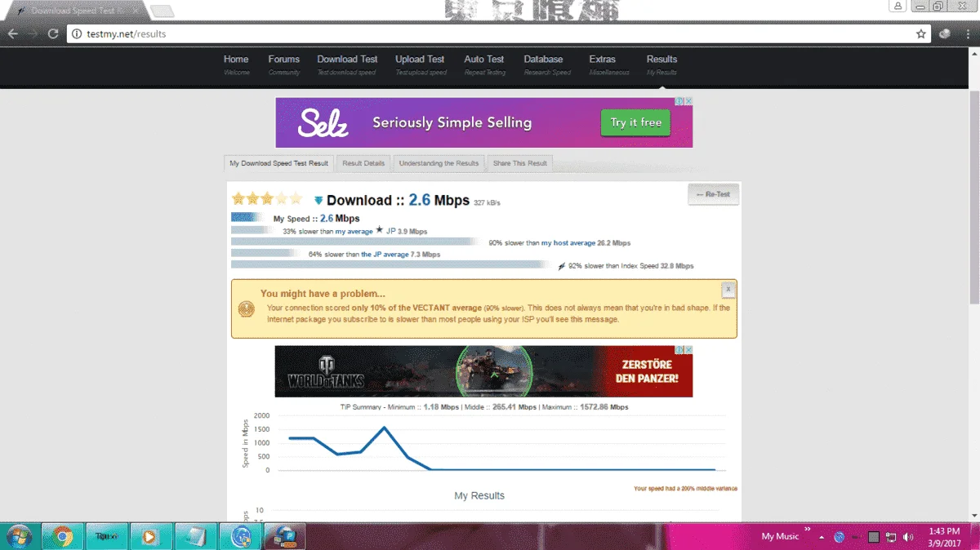Open the globe browser taskbar icon
This screenshot has height=550, width=980.
point(241,536)
